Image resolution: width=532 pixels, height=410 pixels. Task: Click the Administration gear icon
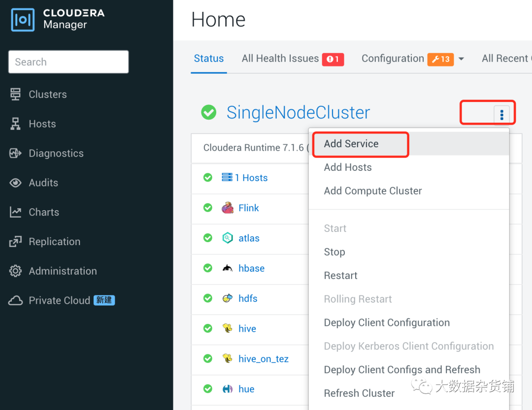[x=16, y=271]
